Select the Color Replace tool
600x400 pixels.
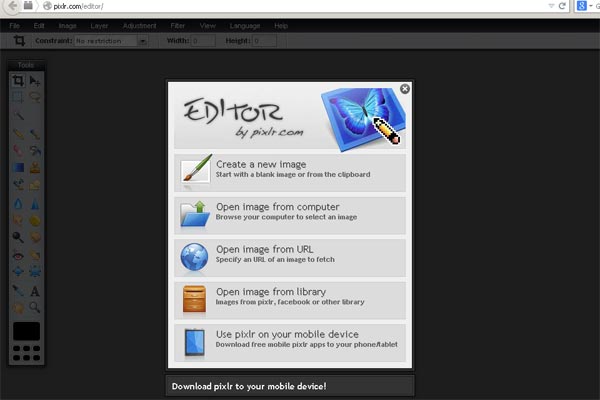18,185
